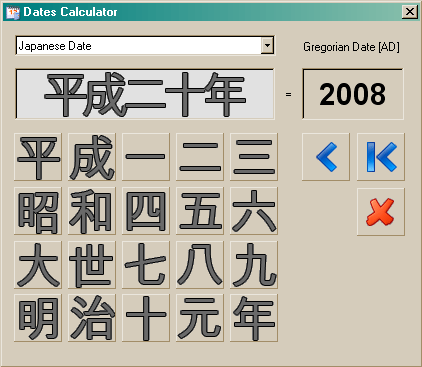The image size is (422, 367).
Task: Click the 平 kanji key
Action: click(x=38, y=157)
